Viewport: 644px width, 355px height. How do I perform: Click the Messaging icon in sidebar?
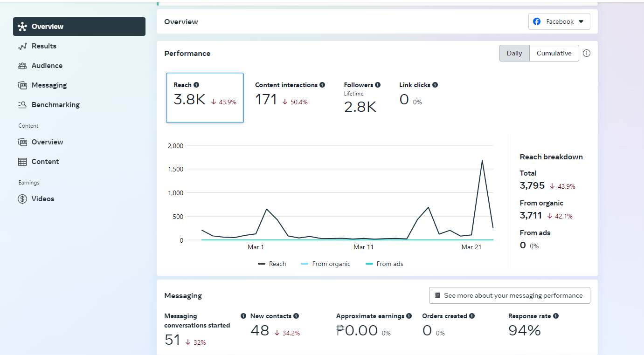pos(22,85)
